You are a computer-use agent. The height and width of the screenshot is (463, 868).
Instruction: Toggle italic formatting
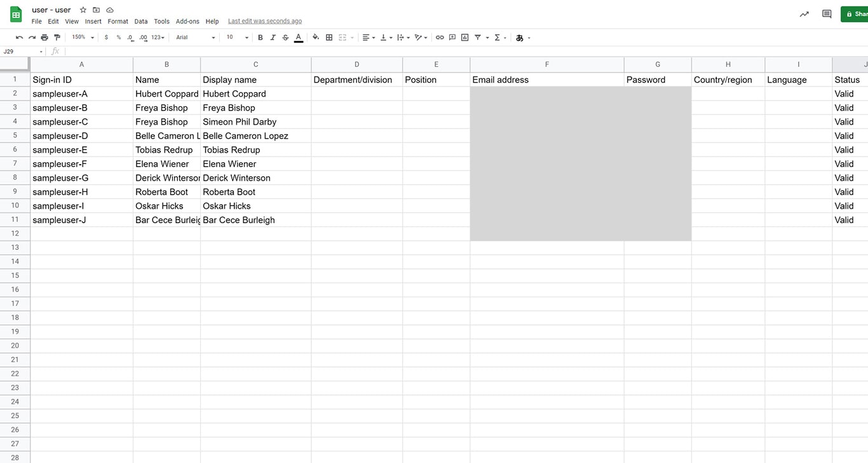pos(273,38)
